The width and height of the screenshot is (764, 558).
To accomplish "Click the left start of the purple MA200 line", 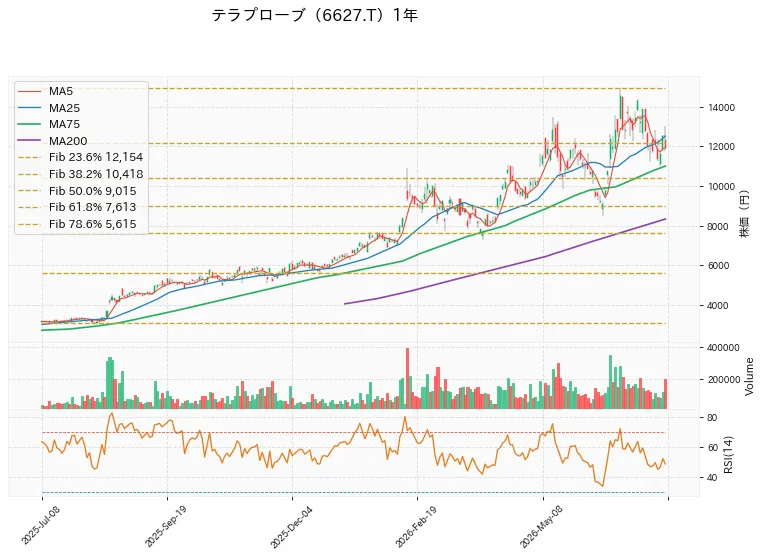I will tap(345, 304).
